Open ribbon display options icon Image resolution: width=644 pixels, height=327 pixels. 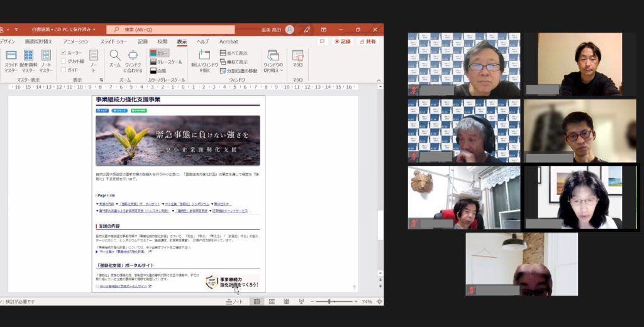[x=324, y=30]
